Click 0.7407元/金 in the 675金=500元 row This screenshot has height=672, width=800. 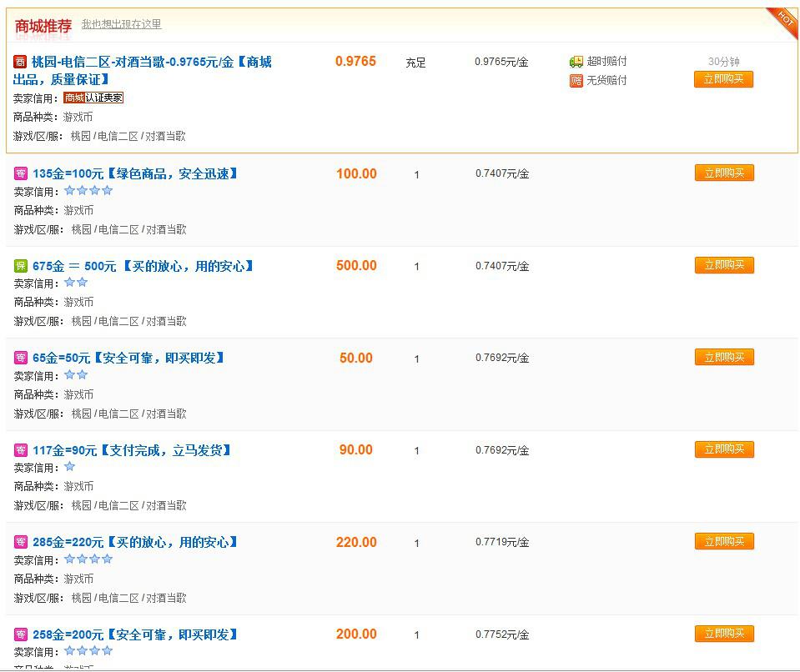(502, 266)
